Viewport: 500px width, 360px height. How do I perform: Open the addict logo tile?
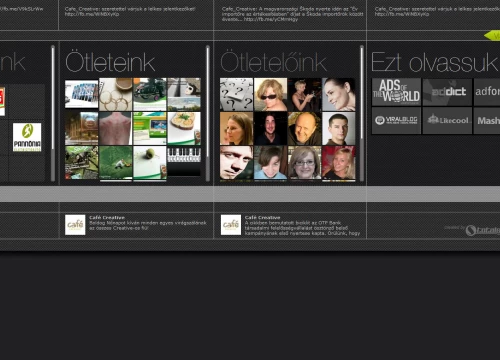click(x=447, y=92)
